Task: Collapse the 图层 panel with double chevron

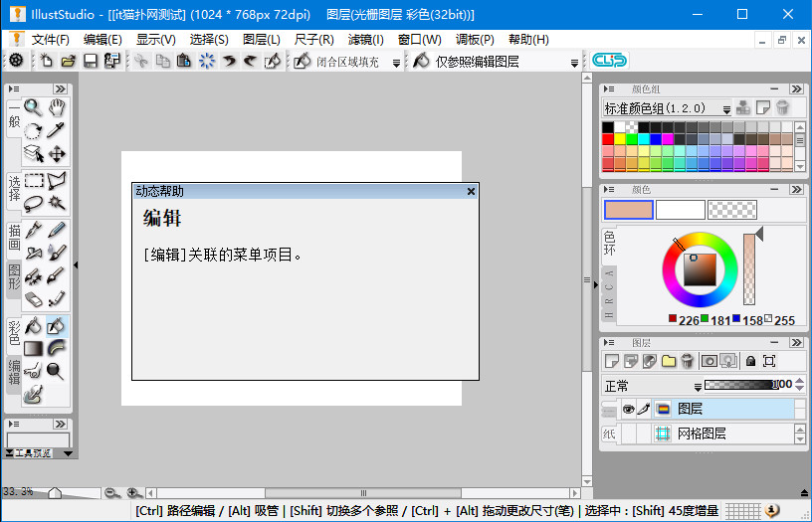Action: pos(796,342)
